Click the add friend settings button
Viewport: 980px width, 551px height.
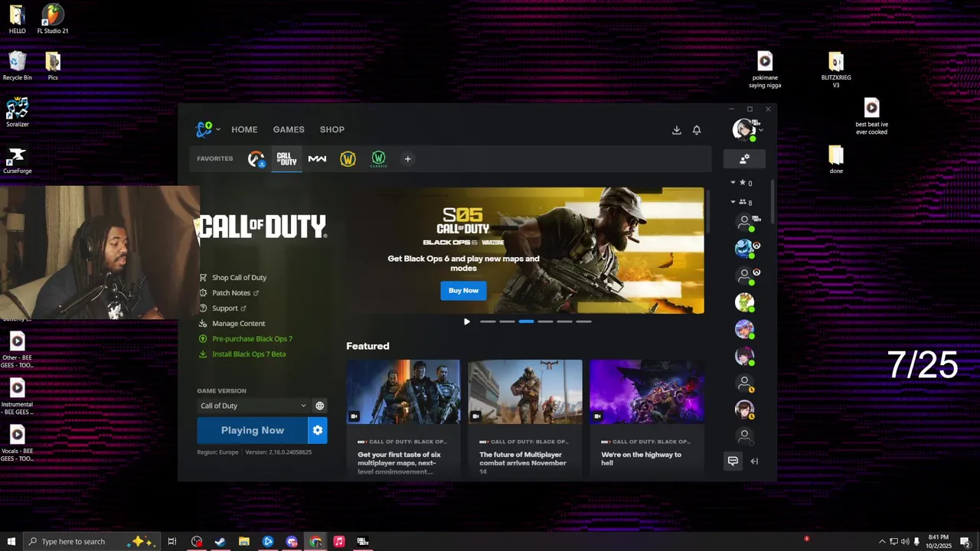pos(744,158)
